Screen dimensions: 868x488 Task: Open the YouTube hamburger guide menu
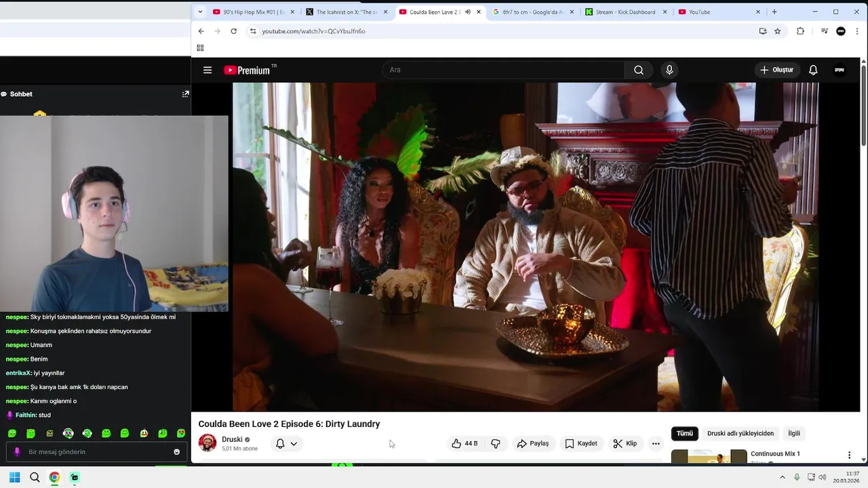click(208, 70)
